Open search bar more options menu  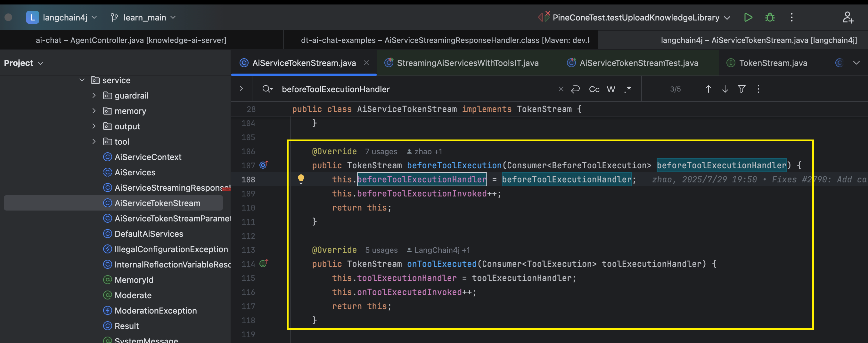click(758, 89)
